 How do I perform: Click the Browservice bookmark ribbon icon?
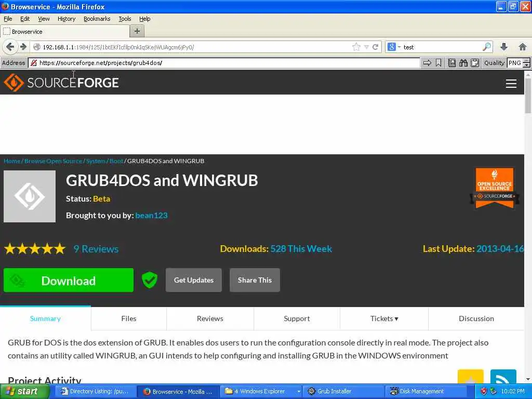click(438, 63)
